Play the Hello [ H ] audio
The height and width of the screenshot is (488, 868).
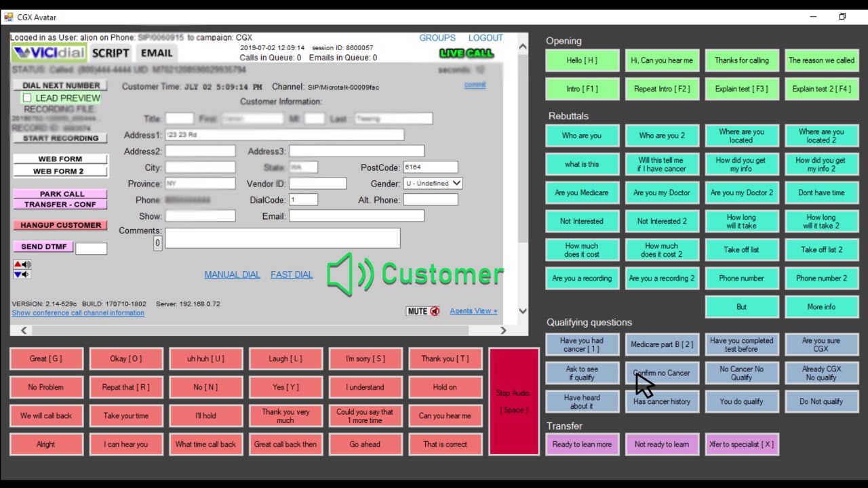[582, 60]
